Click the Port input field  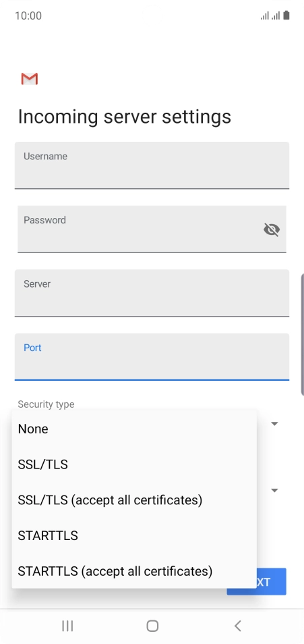coord(152,357)
